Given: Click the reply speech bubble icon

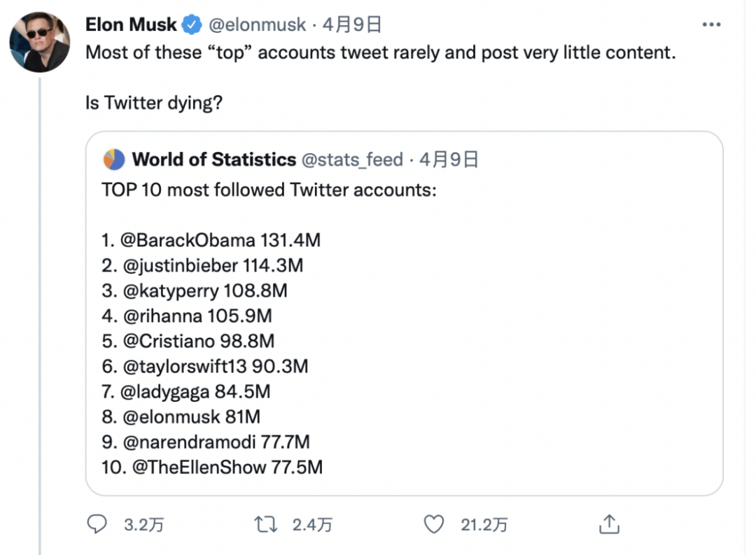Looking at the screenshot, I should (98, 524).
